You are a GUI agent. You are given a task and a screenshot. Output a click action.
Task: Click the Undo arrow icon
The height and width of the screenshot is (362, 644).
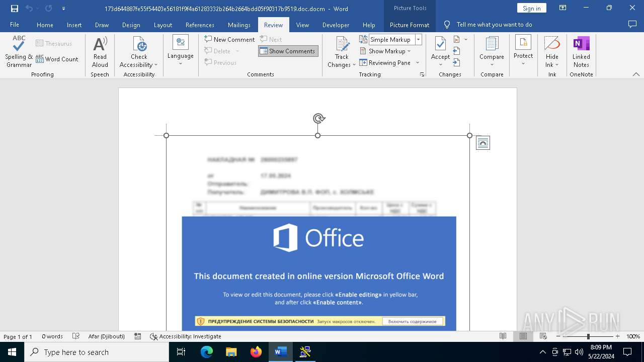click(29, 9)
